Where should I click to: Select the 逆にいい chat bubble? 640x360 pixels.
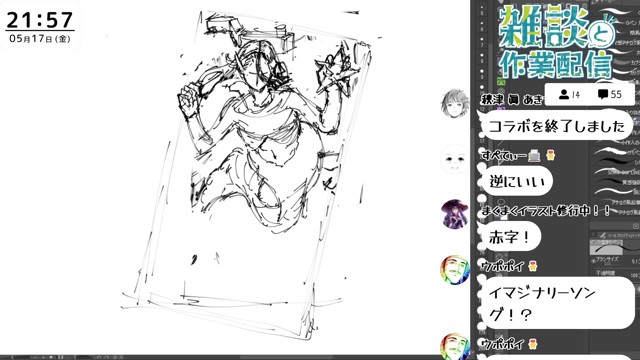[x=518, y=181]
